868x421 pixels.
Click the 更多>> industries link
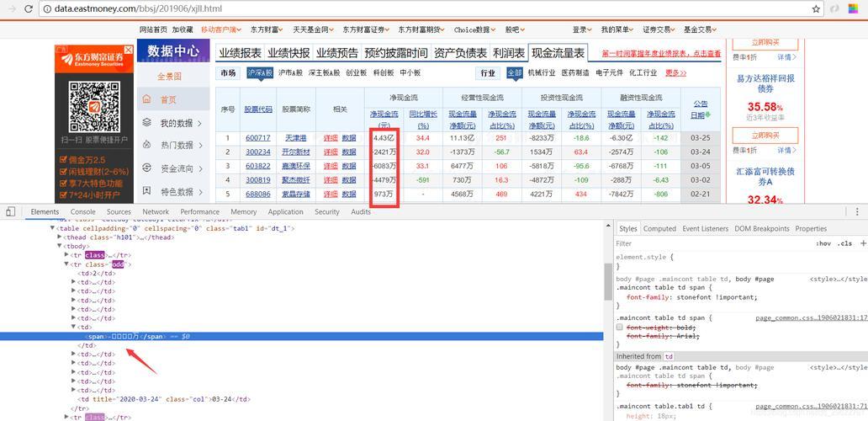(x=676, y=72)
